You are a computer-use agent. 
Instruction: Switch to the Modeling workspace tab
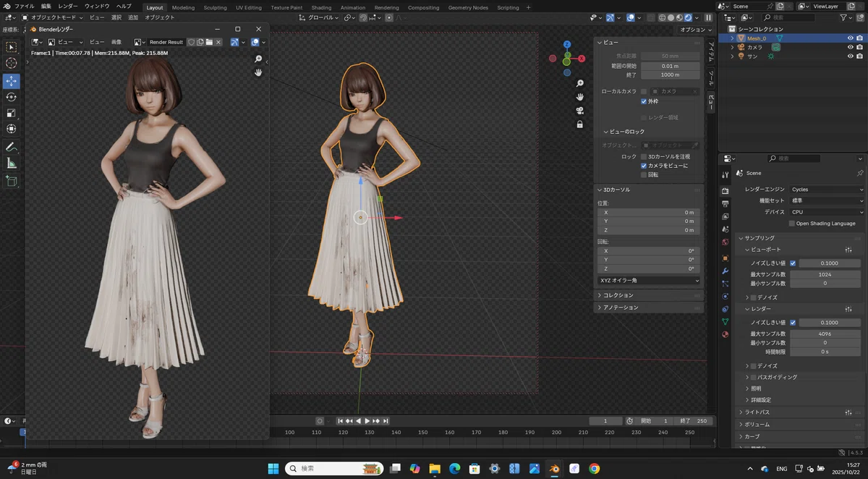click(x=183, y=7)
